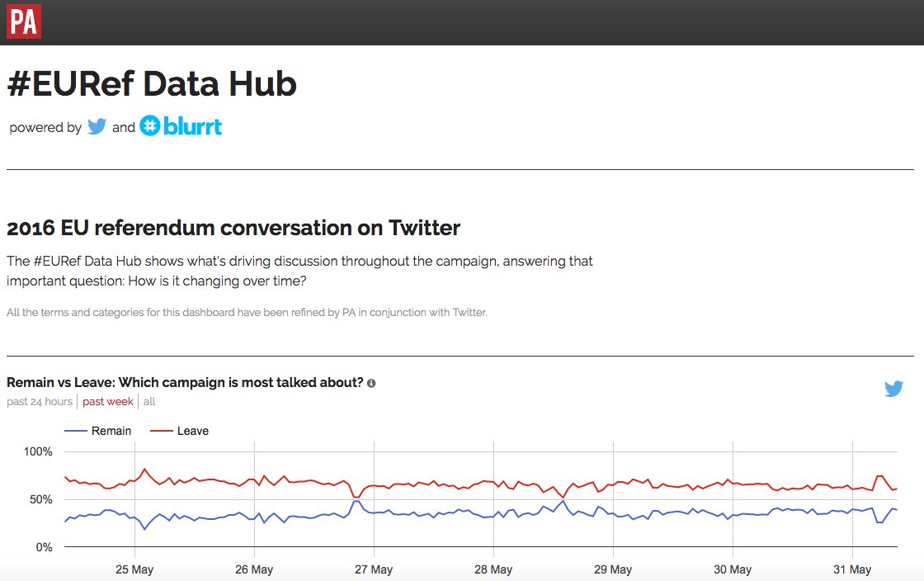The image size is (924, 581).
Task: Click the 25 May axis label
Action: tap(134, 569)
